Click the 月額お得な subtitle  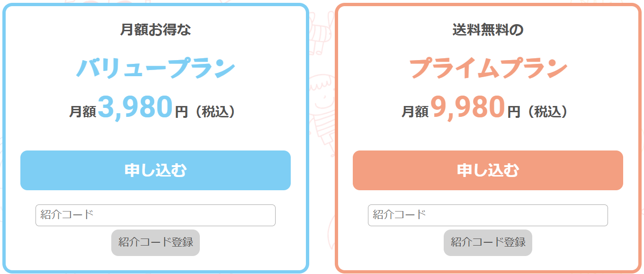click(155, 30)
